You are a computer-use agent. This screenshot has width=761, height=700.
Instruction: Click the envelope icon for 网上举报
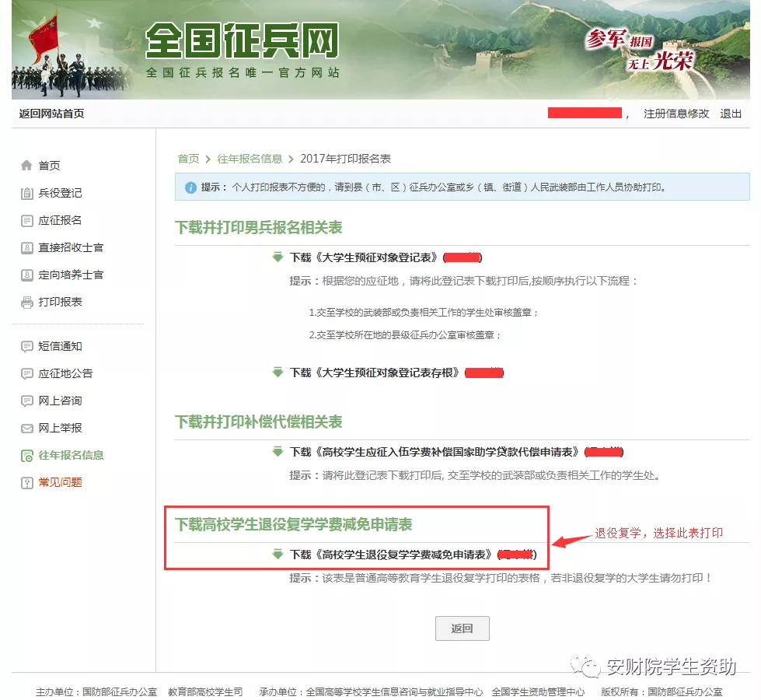click(x=27, y=428)
